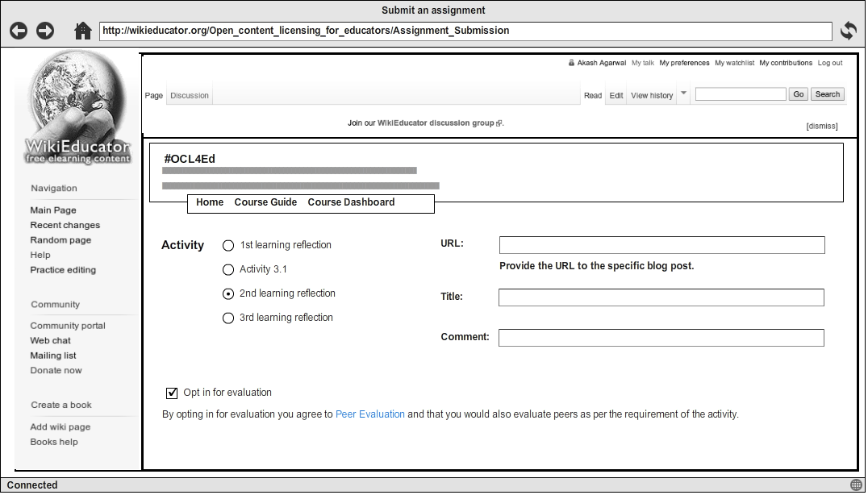
Task: Open My watchlist link
Action: click(735, 63)
